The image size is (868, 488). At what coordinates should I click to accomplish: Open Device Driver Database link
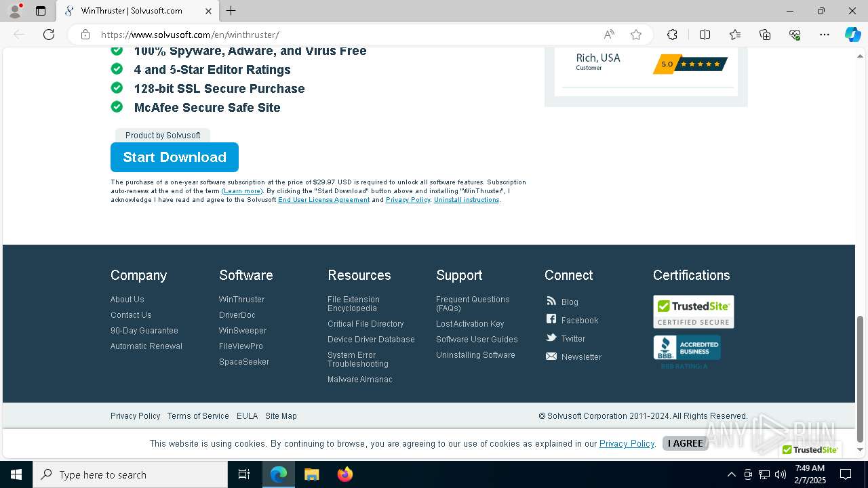(371, 340)
